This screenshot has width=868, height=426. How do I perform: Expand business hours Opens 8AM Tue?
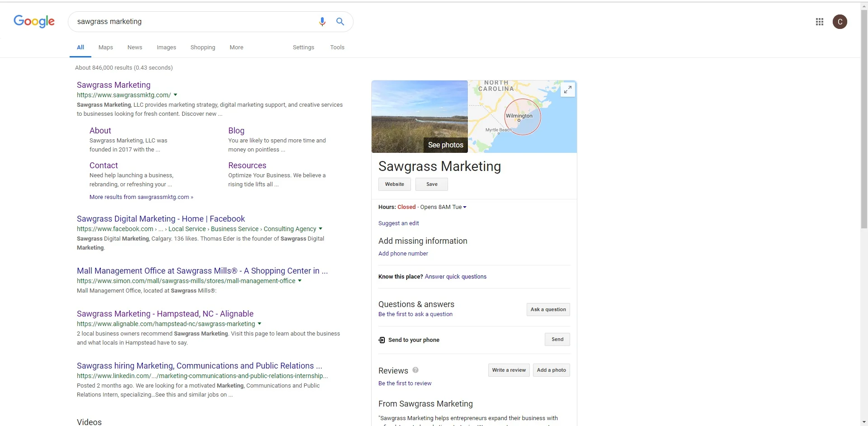click(x=443, y=207)
